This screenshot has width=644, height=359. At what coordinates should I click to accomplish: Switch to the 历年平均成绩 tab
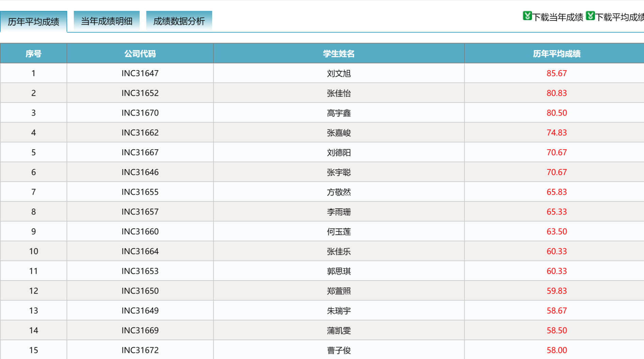33,21
